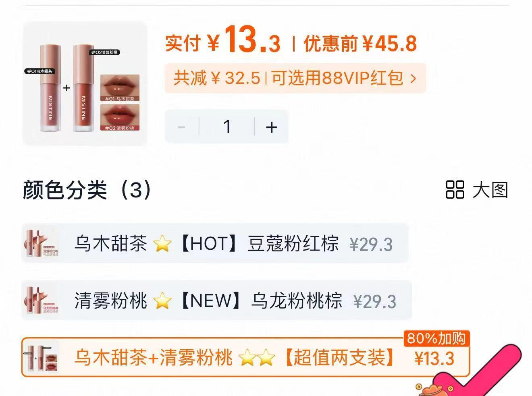Viewport: 532px width, 396px height.
Task: Click the quantity field showing 1
Action: click(x=227, y=127)
